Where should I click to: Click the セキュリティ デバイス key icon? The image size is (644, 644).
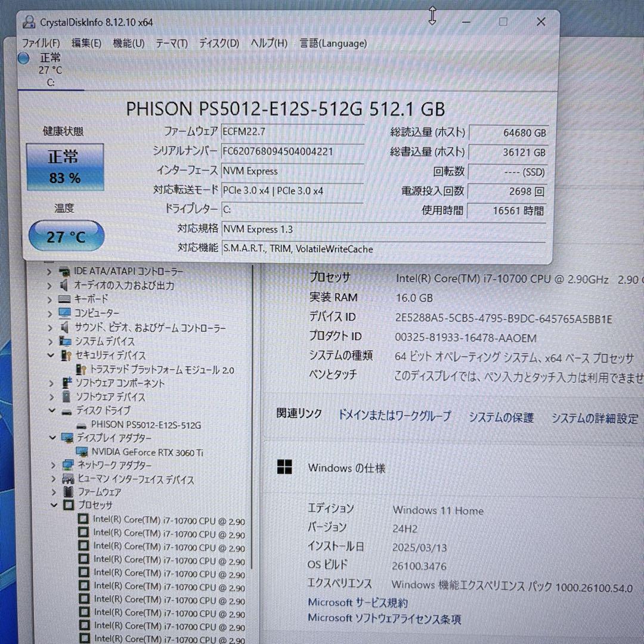click(66, 355)
